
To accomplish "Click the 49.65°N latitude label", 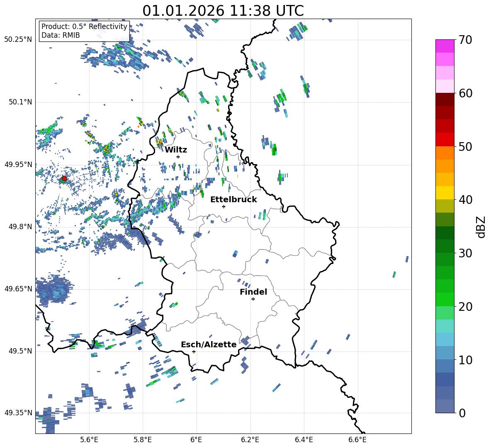I will (18, 289).
